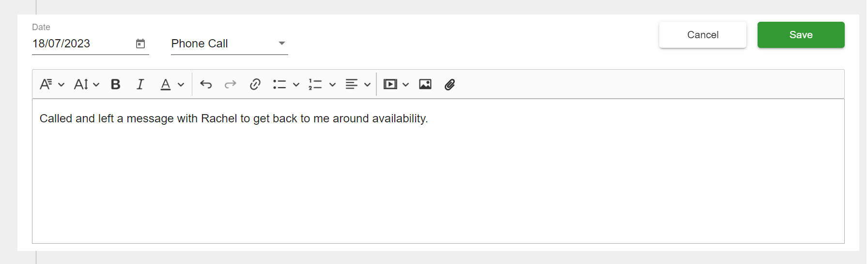868x264 pixels.
Task: Expand the font size dropdown
Action: (x=86, y=85)
